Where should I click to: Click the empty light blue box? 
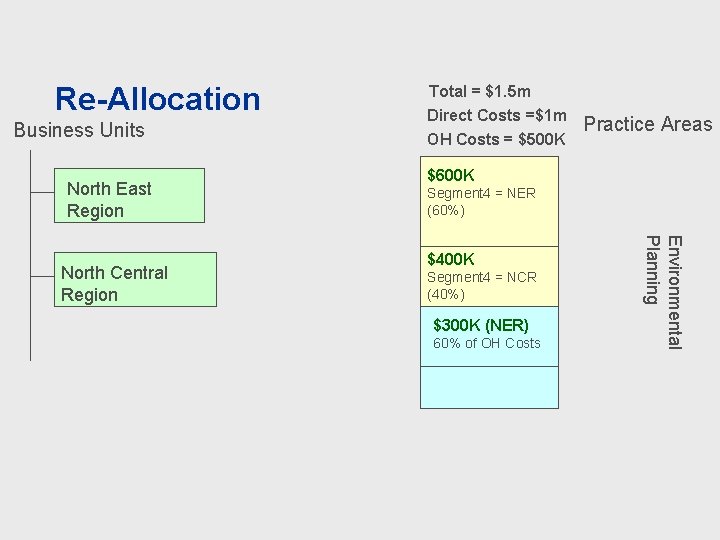click(x=489, y=387)
